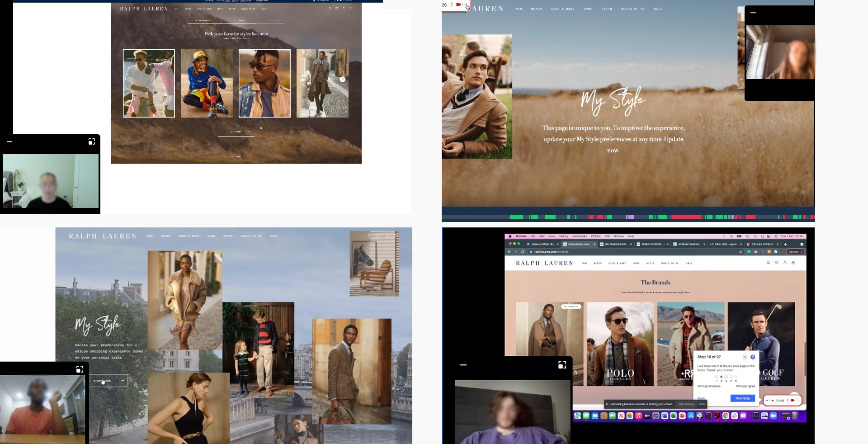Click the Back link in the survey dialog

point(701,398)
